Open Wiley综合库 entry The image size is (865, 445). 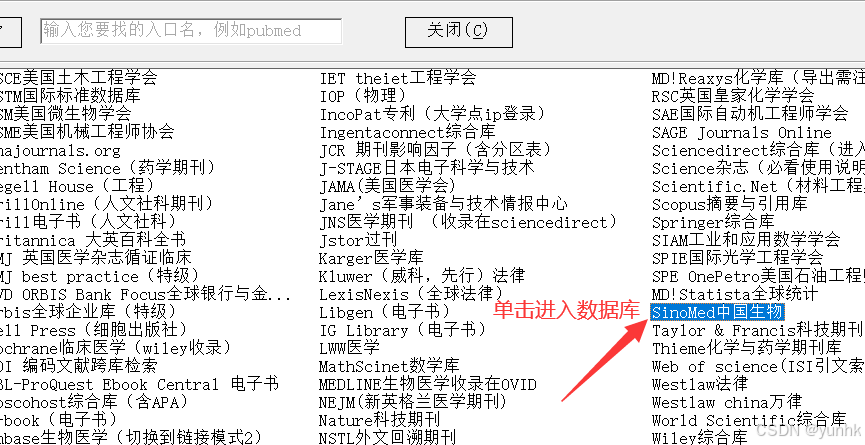[699, 437]
